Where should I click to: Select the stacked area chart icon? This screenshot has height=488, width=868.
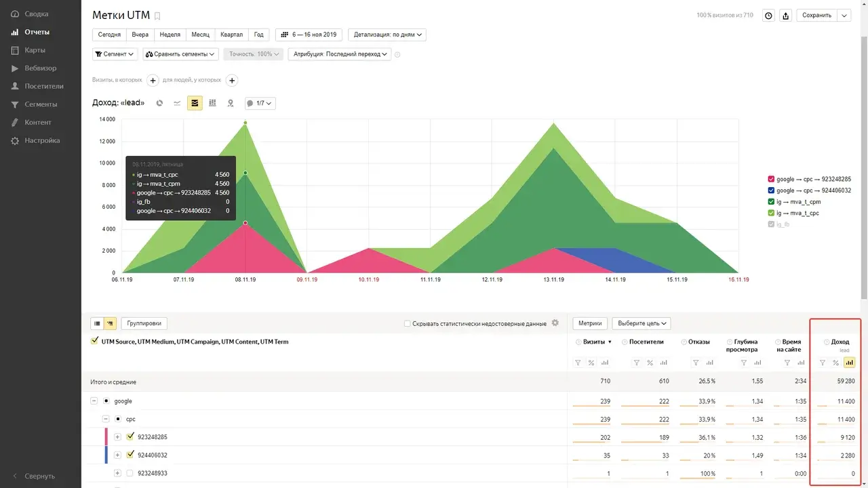(x=195, y=103)
